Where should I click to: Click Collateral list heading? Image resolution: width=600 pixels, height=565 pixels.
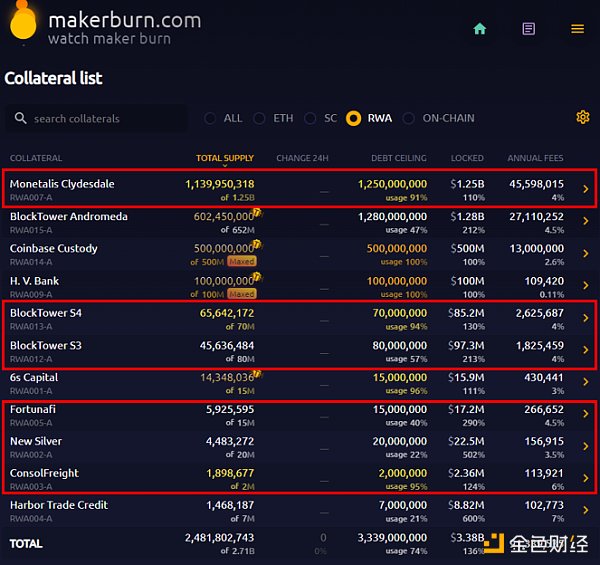coord(53,78)
